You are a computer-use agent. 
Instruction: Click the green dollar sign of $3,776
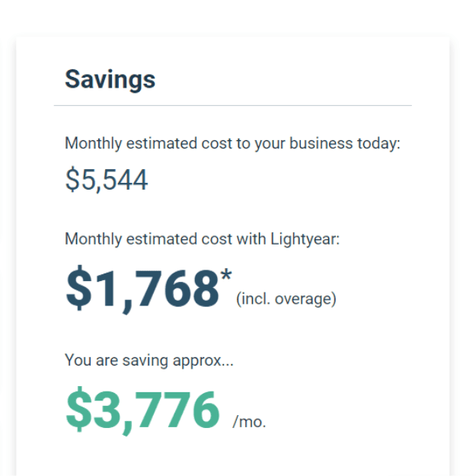pos(78,409)
